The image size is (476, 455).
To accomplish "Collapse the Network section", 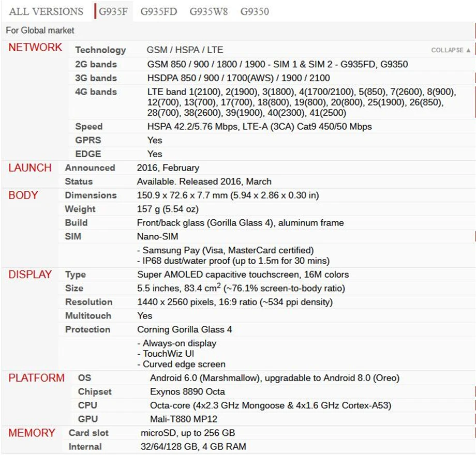I will click(451, 50).
